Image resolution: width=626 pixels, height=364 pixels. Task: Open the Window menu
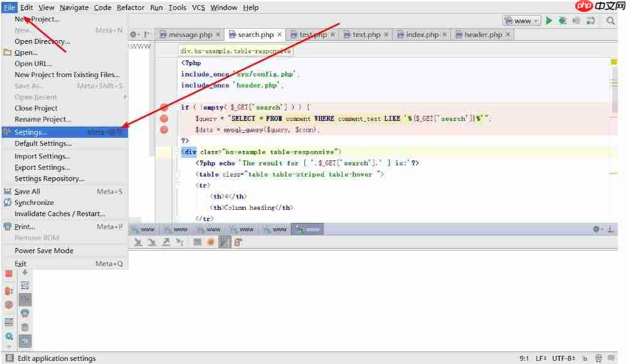point(223,8)
